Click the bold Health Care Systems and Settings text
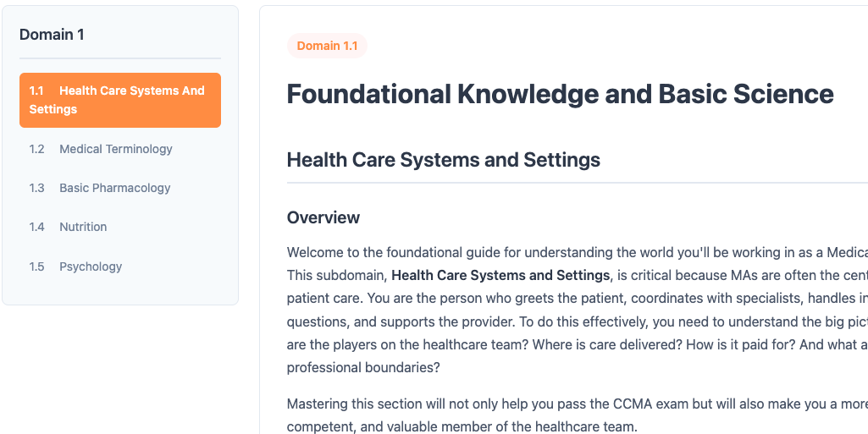This screenshot has width=868, height=434. (x=500, y=275)
